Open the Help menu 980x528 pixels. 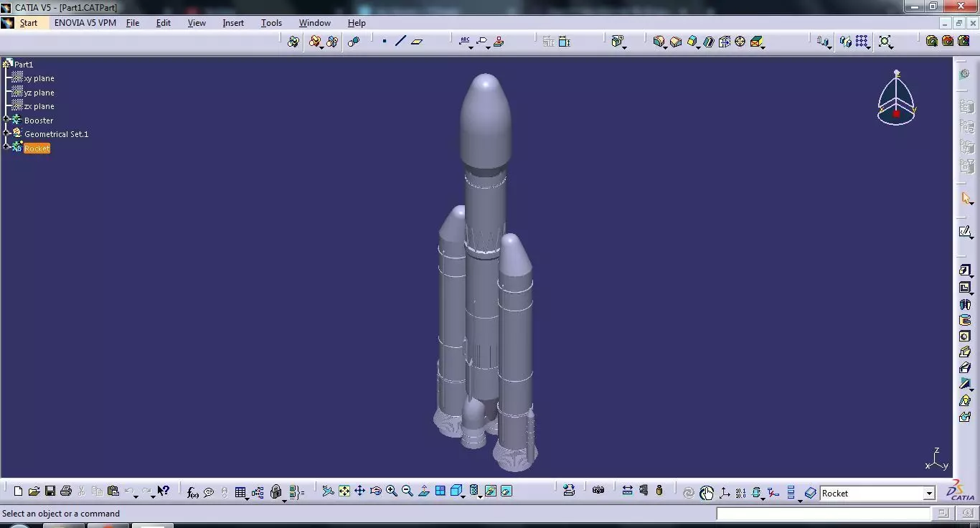pos(357,23)
